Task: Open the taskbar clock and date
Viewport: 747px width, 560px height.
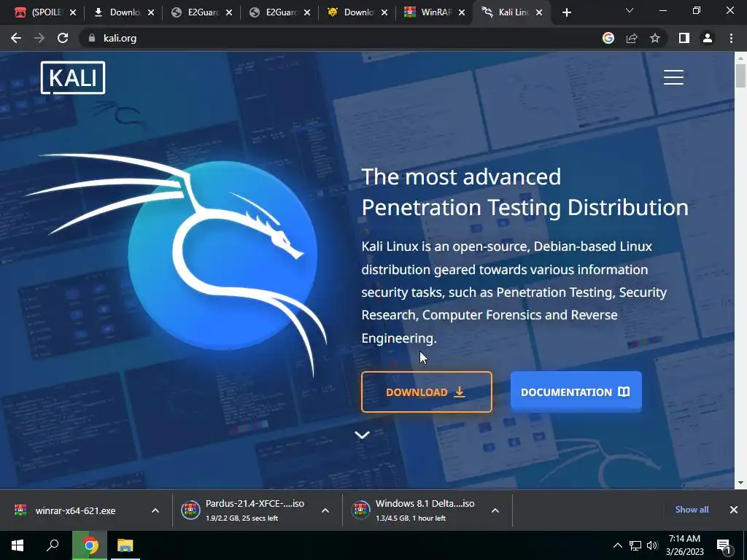Action: click(684, 545)
